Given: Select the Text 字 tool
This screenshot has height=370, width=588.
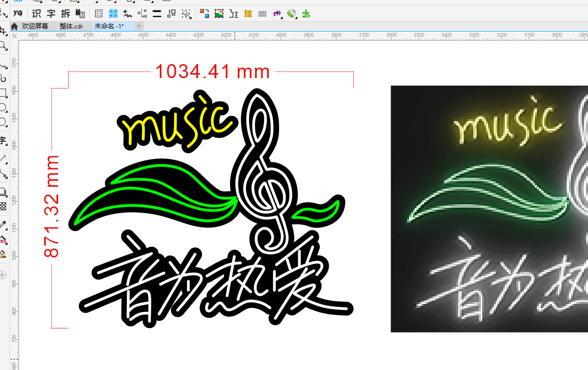Looking at the screenshot, I should pyautogui.click(x=4, y=140).
